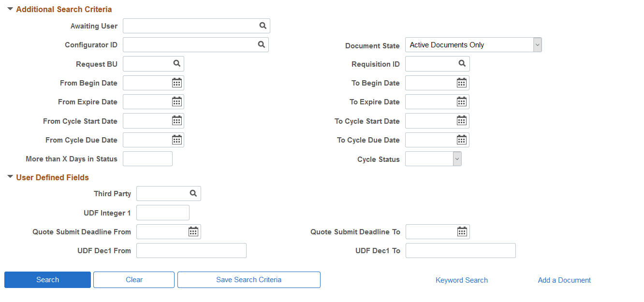Collapse the Additional Search Criteria section
Viewport: 644px width, 302px height.
click(10, 8)
